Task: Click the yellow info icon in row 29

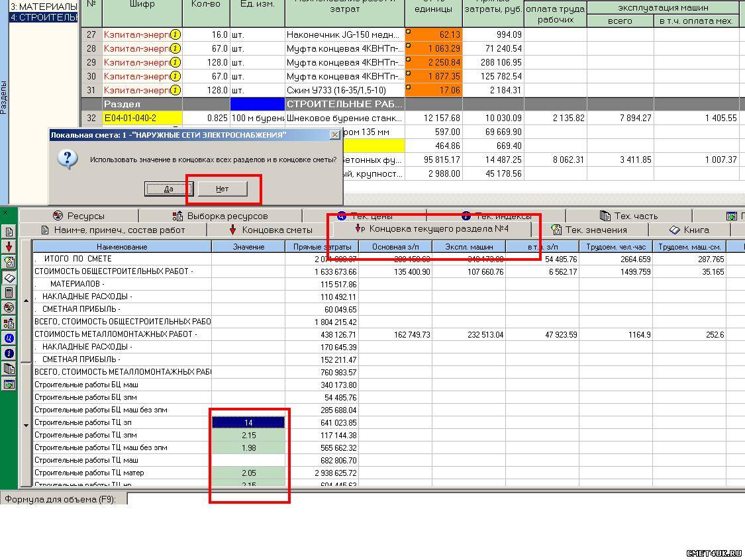Action: [175, 62]
